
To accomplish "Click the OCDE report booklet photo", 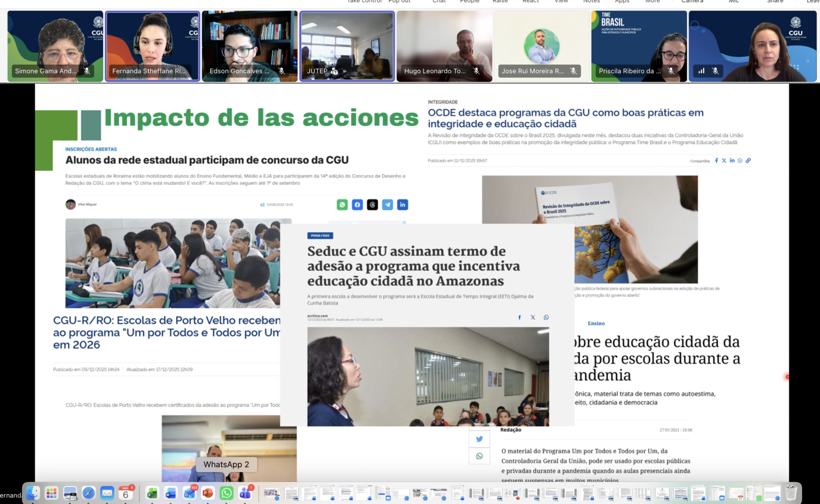I will tap(590, 229).
